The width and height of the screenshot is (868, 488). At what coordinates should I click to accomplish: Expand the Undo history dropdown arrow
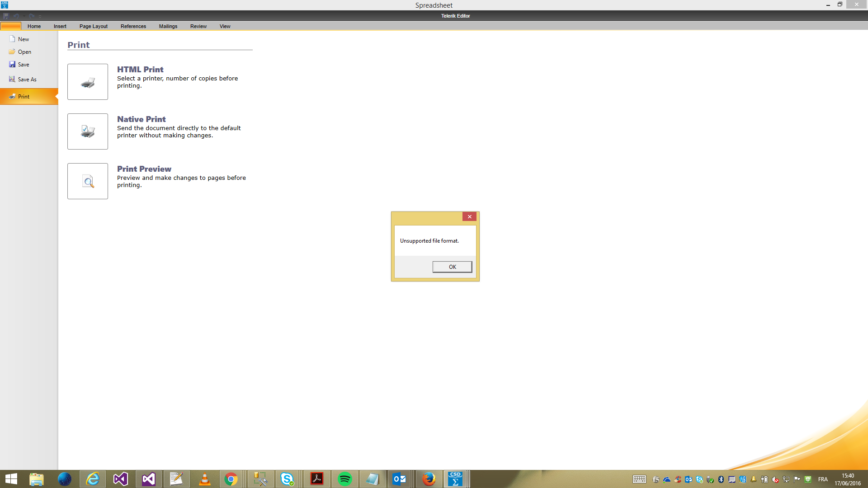tap(24, 16)
